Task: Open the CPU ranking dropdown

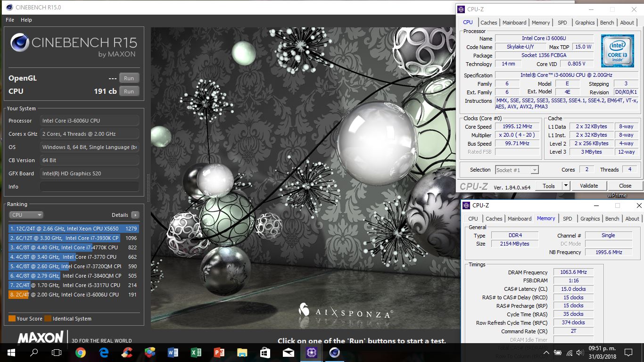Action: pos(26,215)
